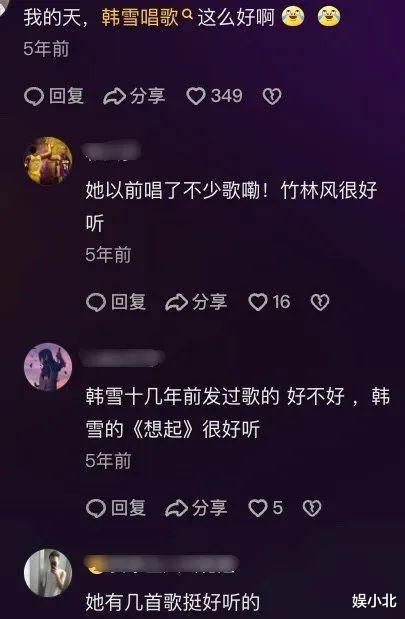Like the comment with 349 likes

coord(214,96)
